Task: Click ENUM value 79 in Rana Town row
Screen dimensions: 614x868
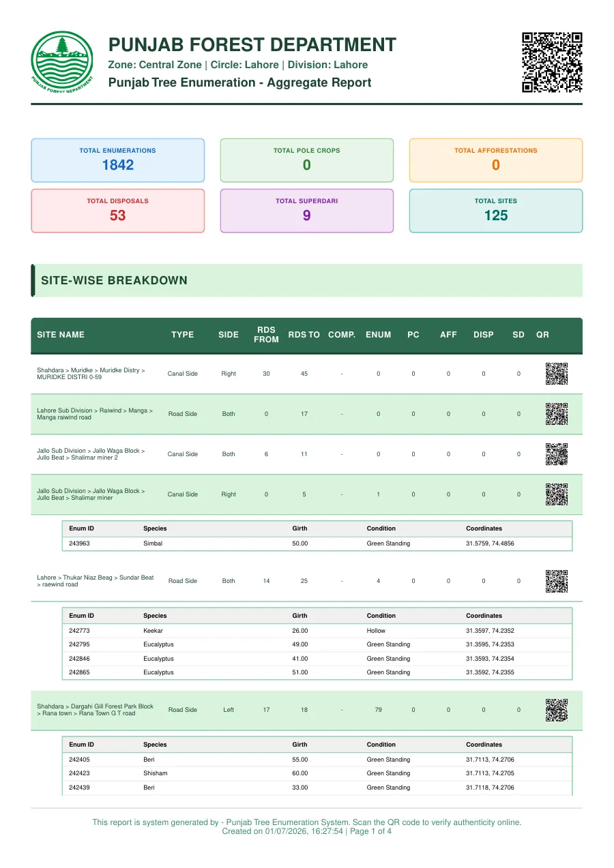Action: [x=379, y=710]
